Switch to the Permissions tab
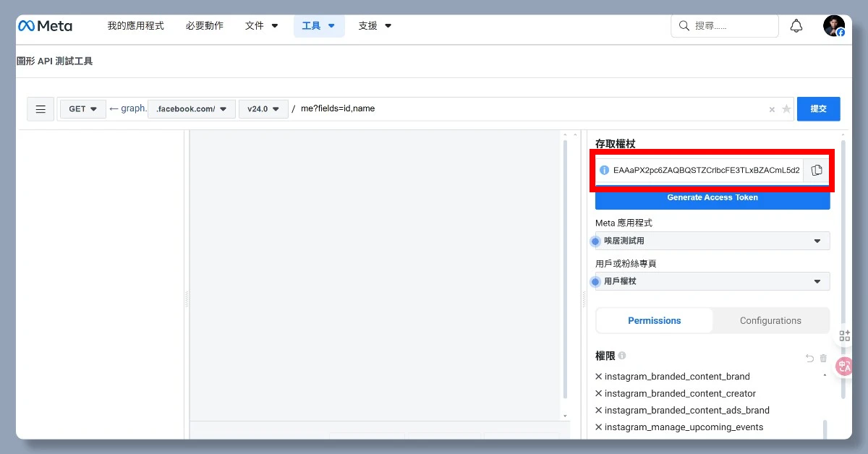Viewport: 868px width, 454px height. (x=655, y=320)
